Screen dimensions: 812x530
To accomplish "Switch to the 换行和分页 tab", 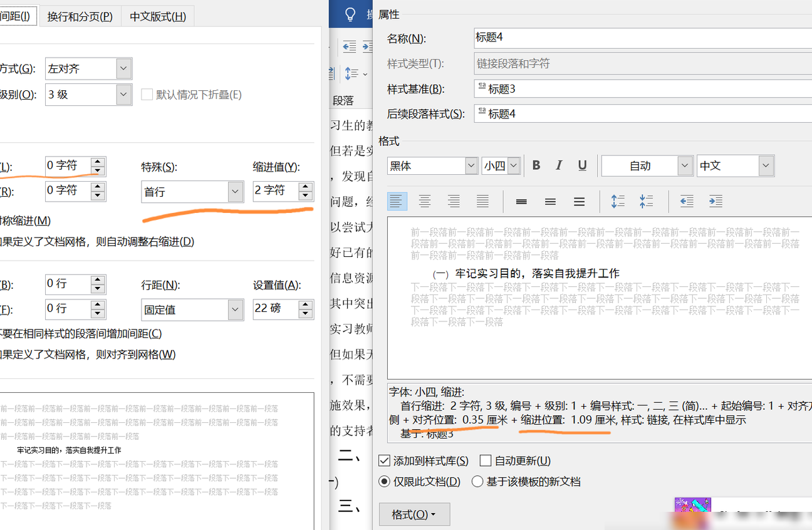I will tap(80, 16).
